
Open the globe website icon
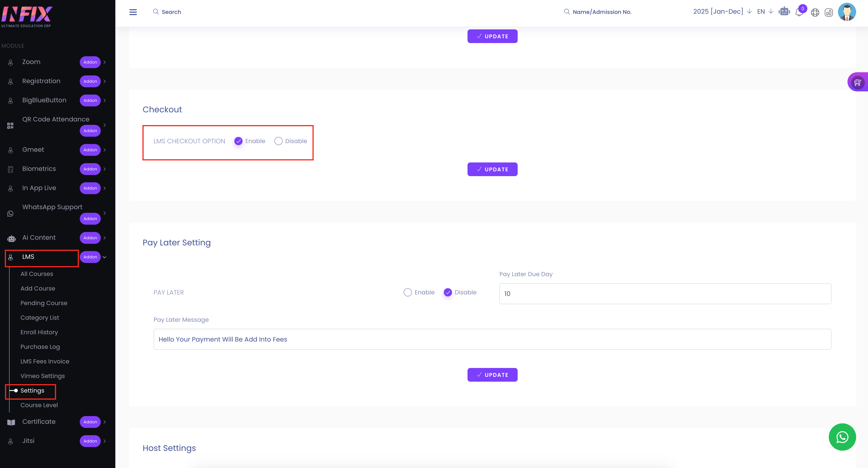point(815,13)
